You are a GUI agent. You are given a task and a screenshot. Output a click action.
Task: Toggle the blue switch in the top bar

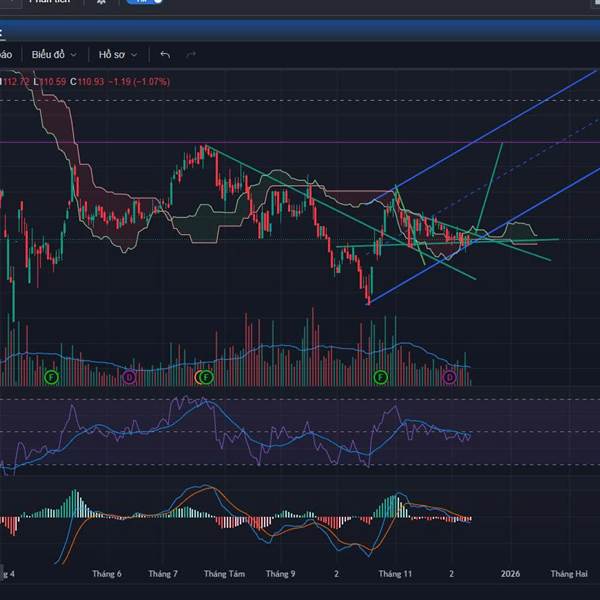143,3
